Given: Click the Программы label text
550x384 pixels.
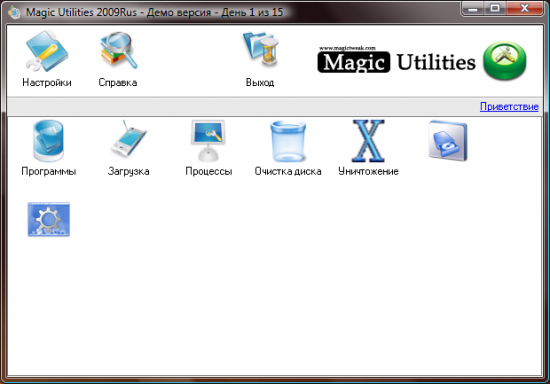Looking at the screenshot, I should [x=49, y=171].
